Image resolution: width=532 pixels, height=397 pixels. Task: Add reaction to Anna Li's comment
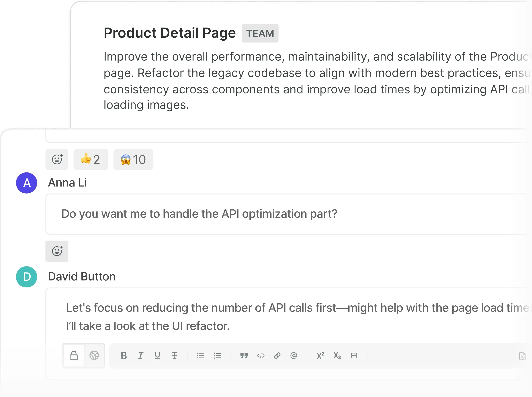tap(57, 251)
